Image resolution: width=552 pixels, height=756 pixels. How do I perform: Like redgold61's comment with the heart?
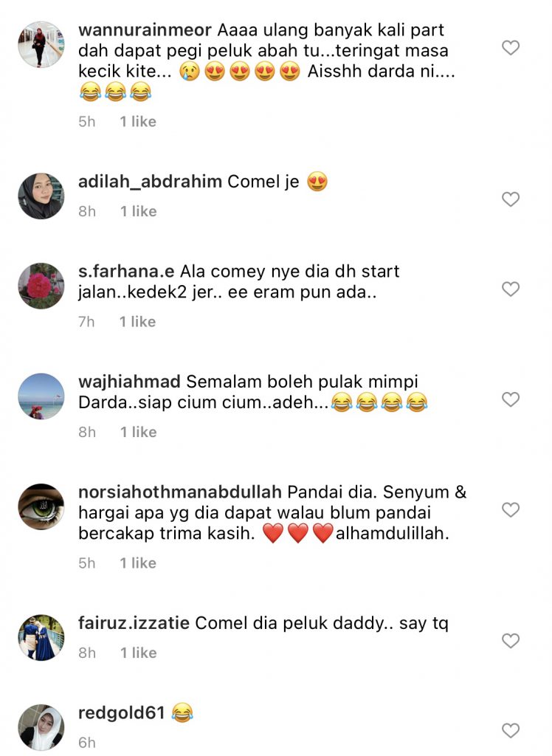(x=511, y=730)
